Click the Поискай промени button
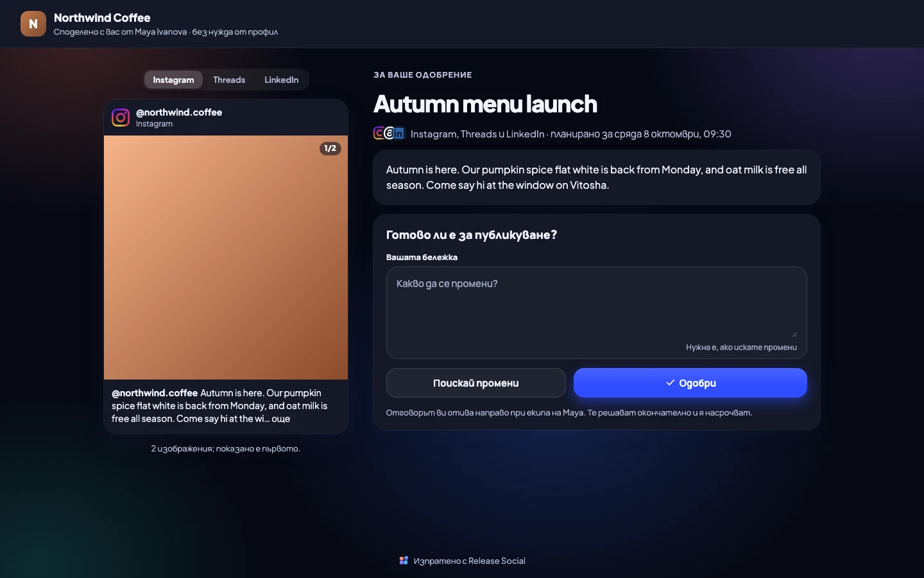 point(476,383)
